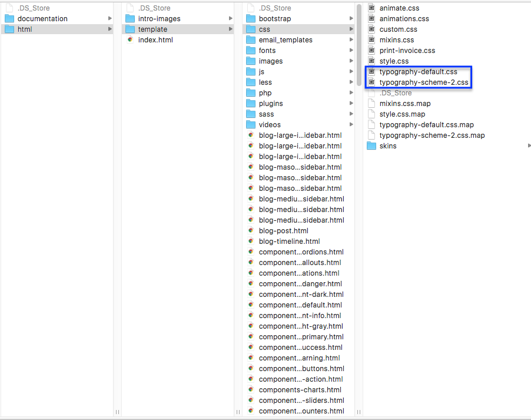Expand the plugins folder arrow
Viewport: 531px width, 420px height.
(x=351, y=104)
